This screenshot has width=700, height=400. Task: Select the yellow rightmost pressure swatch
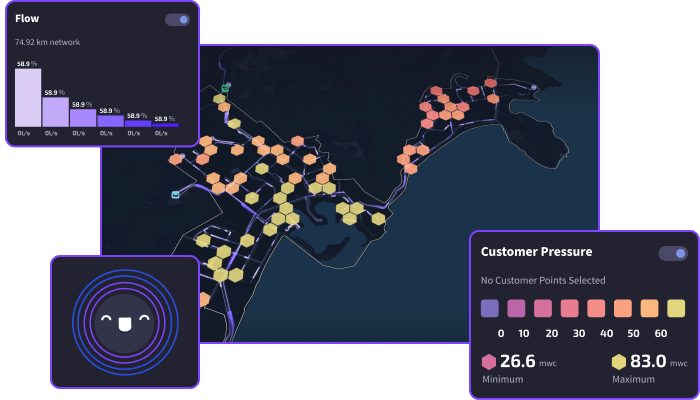point(676,308)
